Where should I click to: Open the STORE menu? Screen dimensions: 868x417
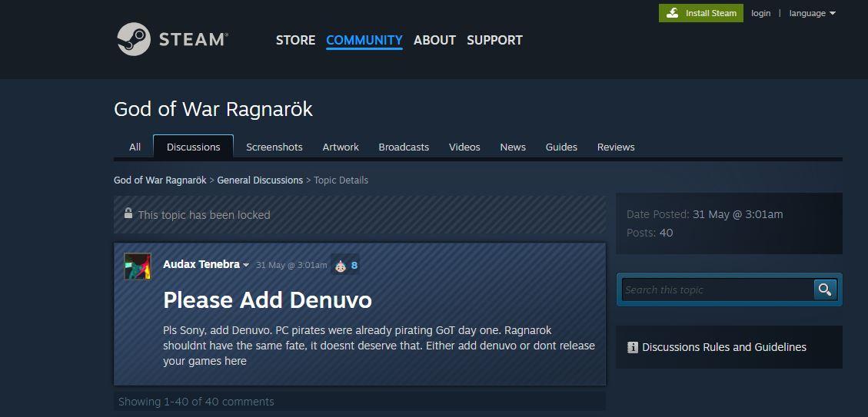[295, 40]
